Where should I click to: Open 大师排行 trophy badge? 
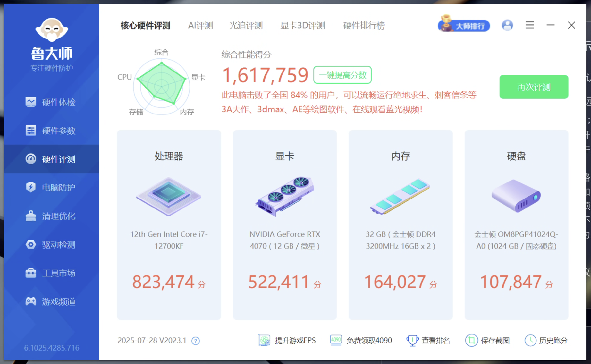(x=464, y=24)
